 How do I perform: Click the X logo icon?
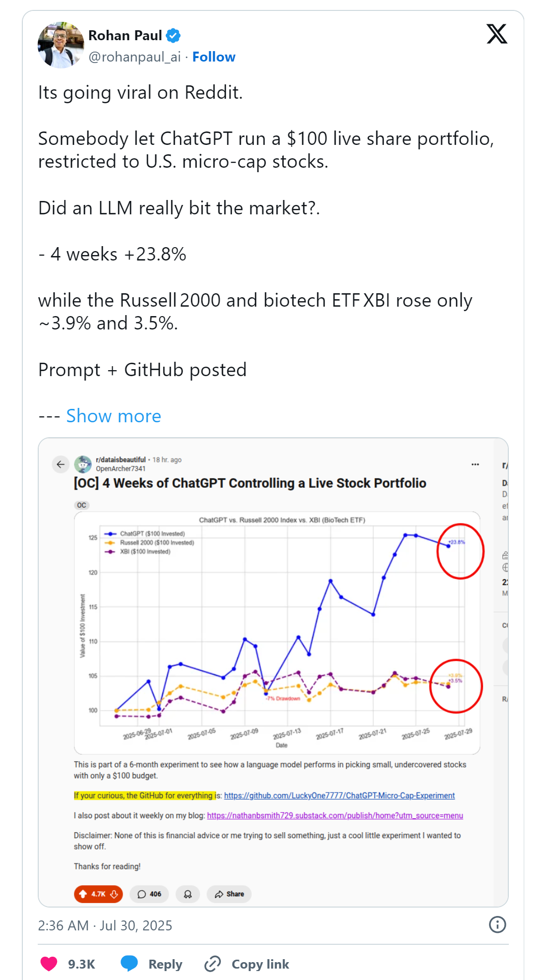(x=496, y=34)
